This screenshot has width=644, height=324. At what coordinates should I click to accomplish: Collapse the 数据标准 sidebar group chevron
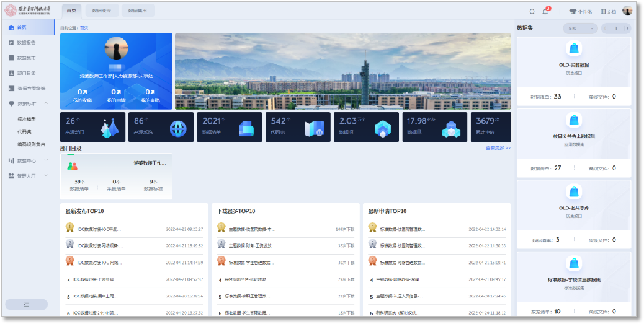coord(46,103)
